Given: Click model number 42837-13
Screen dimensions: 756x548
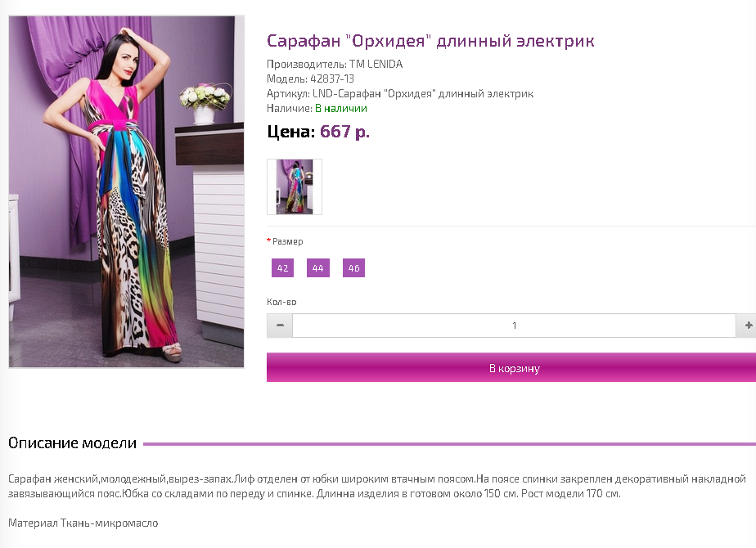Looking at the screenshot, I should 332,79.
